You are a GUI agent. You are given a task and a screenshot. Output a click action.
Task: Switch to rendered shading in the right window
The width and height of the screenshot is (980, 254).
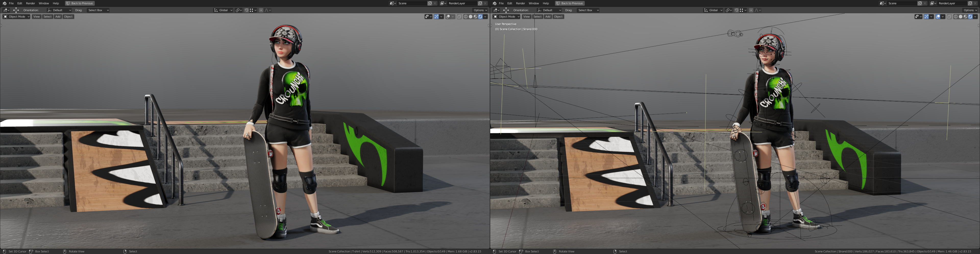[970, 17]
